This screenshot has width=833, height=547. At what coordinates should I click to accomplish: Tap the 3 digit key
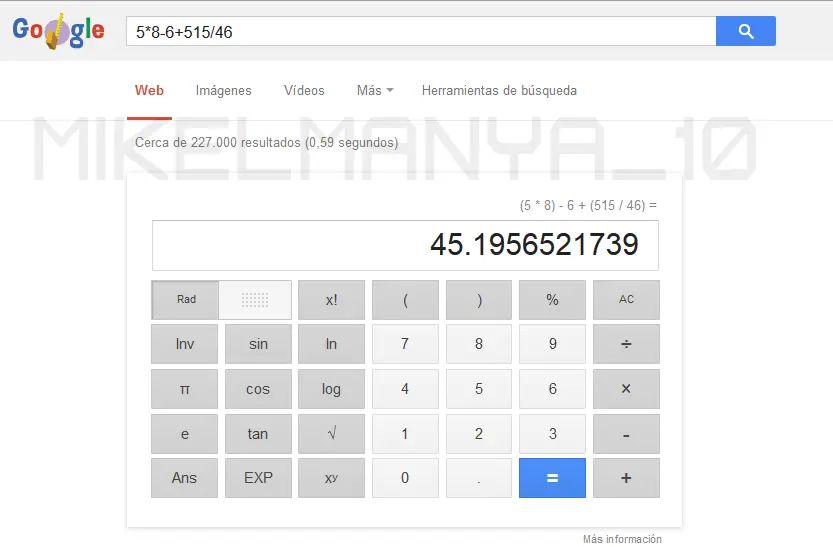552,434
